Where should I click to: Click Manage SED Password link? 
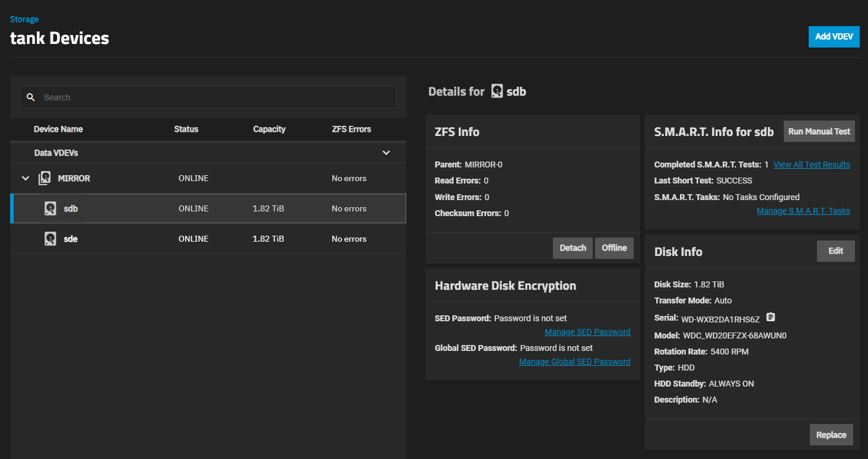tap(587, 332)
